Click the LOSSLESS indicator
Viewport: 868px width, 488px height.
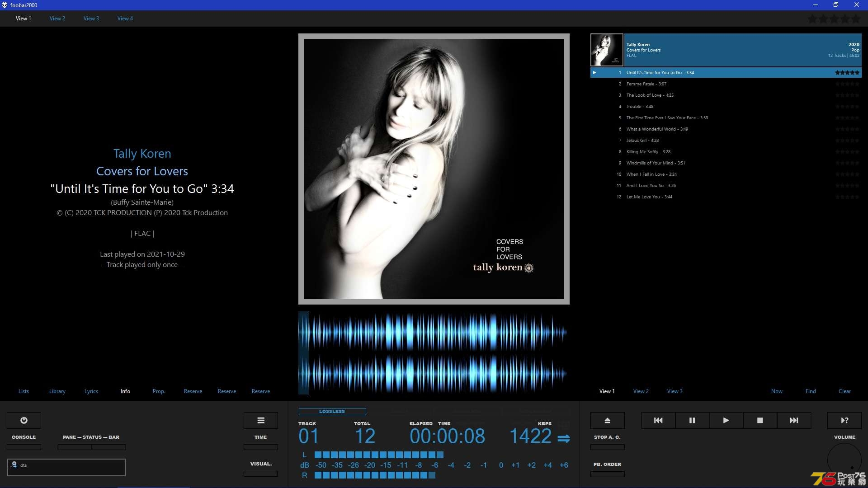pyautogui.click(x=332, y=411)
